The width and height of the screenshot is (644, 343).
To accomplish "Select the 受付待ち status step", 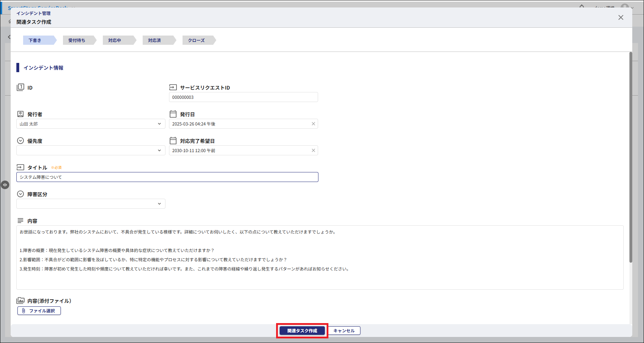I will [x=77, y=41].
